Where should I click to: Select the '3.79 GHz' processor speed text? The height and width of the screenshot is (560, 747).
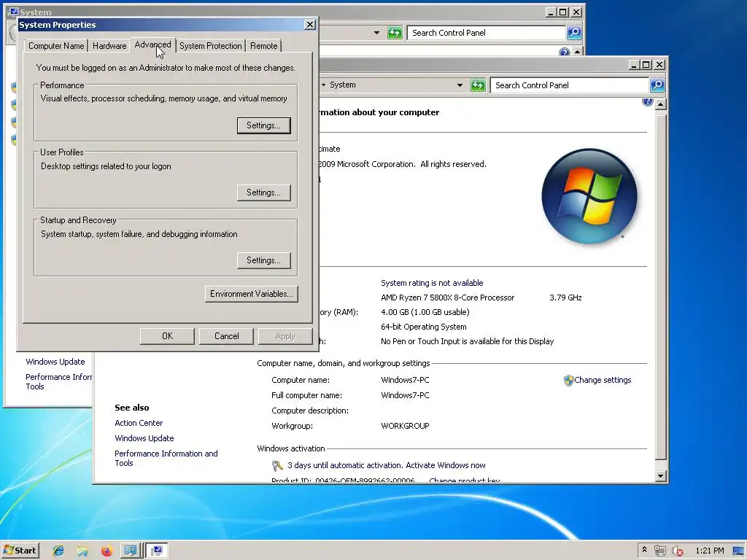[565, 297]
